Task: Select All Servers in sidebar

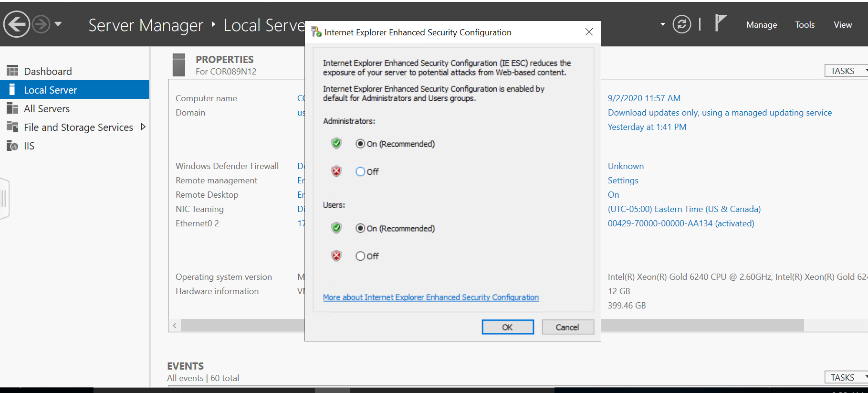Action: point(47,108)
